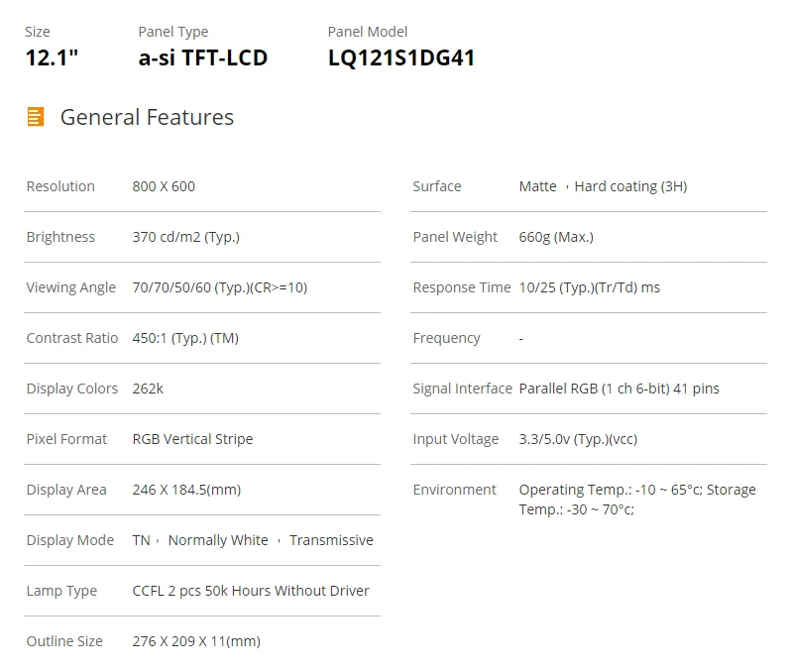The image size is (793, 672).
Task: Click the RGB Vertical Stripe pixel format
Action: (192, 439)
